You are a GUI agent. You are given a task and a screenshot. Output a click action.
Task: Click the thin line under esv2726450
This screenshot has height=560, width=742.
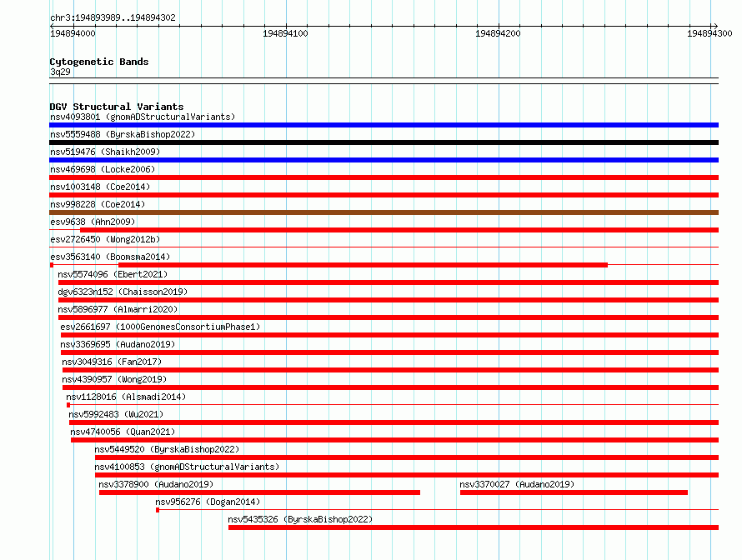coord(384,247)
